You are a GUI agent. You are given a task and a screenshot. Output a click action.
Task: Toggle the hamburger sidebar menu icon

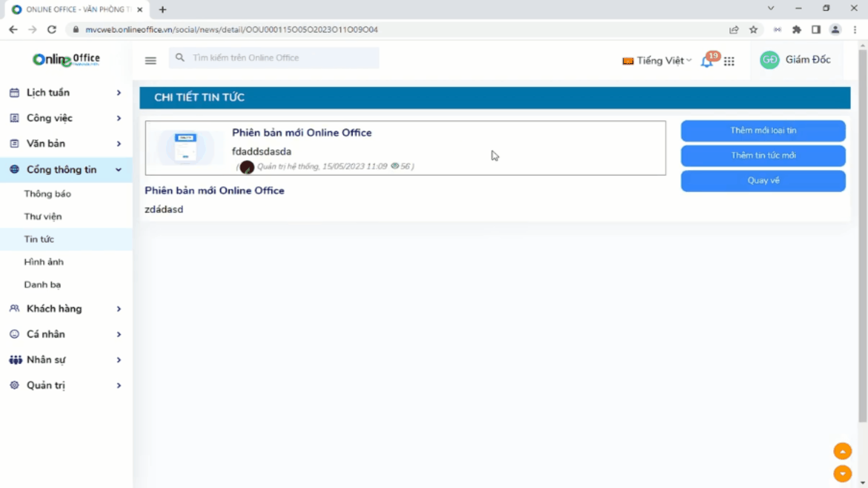pos(151,61)
